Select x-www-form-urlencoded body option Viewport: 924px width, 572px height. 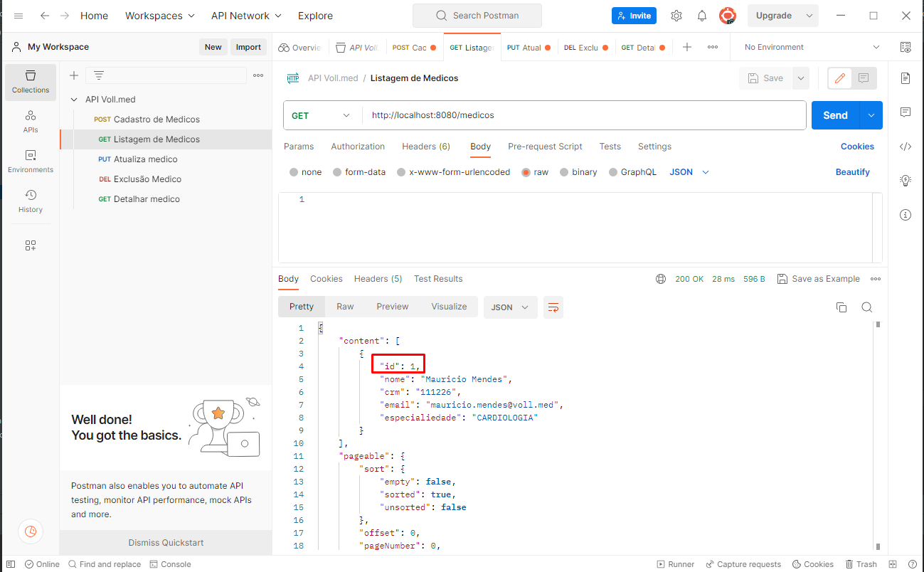[x=401, y=172]
